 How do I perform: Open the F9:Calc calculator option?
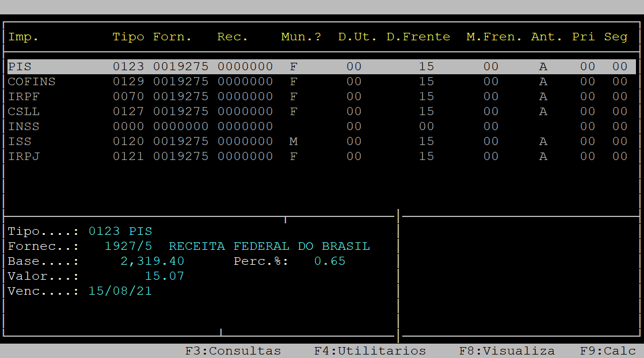pyautogui.click(x=608, y=351)
